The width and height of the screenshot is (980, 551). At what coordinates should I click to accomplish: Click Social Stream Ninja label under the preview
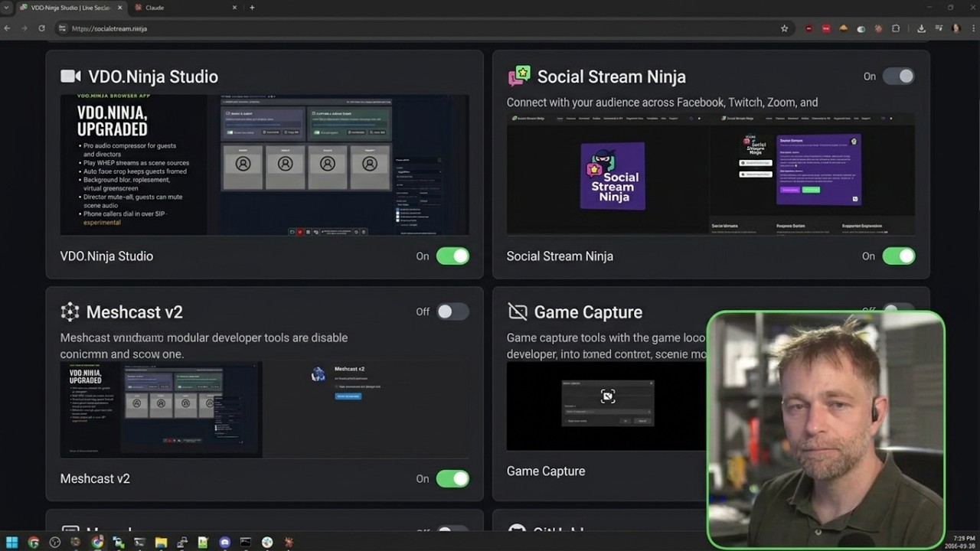(560, 256)
